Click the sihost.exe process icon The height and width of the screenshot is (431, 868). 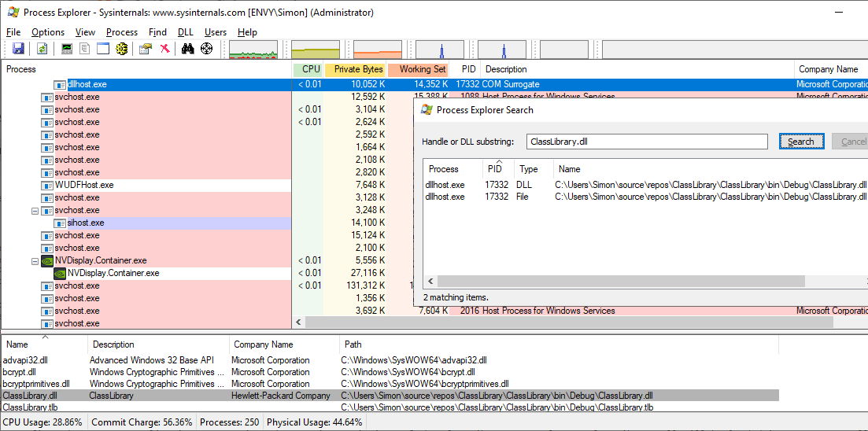click(60, 223)
